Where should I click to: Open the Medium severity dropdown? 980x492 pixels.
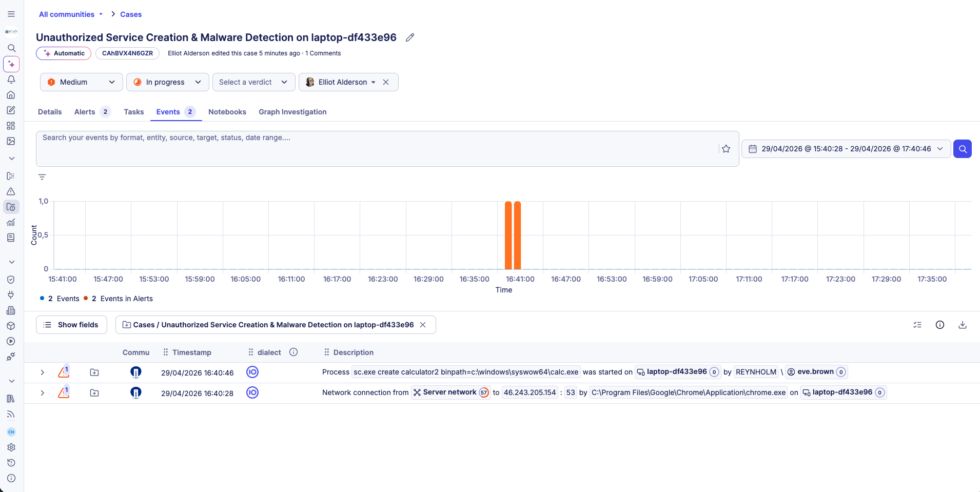click(x=81, y=82)
